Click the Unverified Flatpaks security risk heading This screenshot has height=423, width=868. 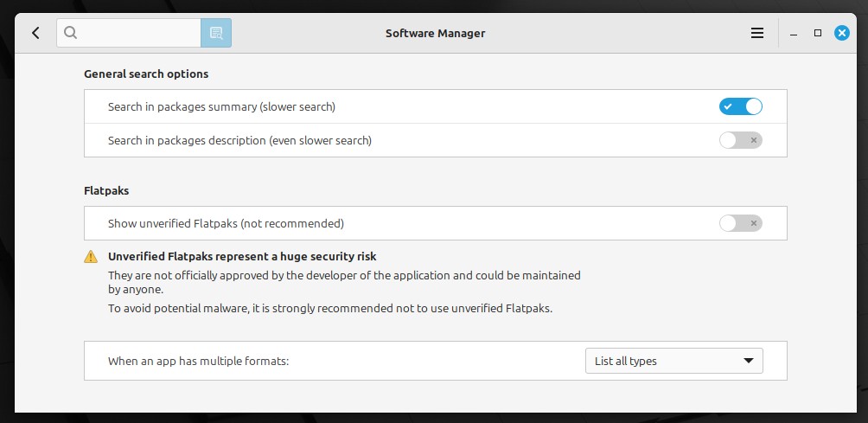(x=242, y=257)
